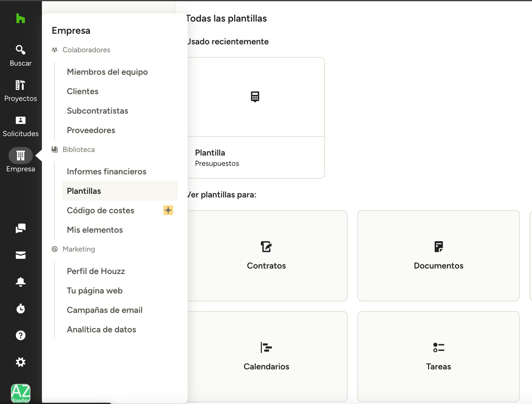Click the Houzz logo icon
Screen dimensions: 532x404
click(x=20, y=19)
